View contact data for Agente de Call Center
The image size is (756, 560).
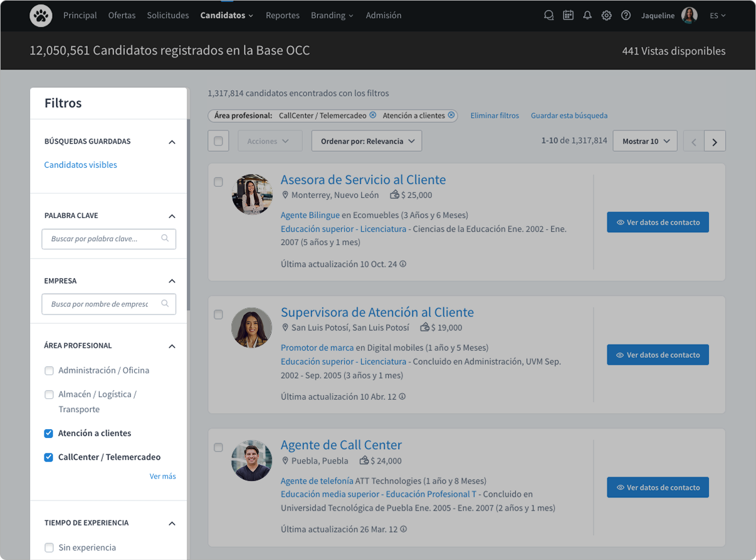(658, 487)
